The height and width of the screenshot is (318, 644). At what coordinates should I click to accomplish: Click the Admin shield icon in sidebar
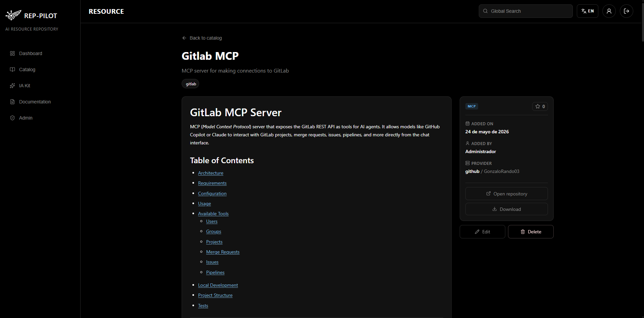pyautogui.click(x=12, y=118)
